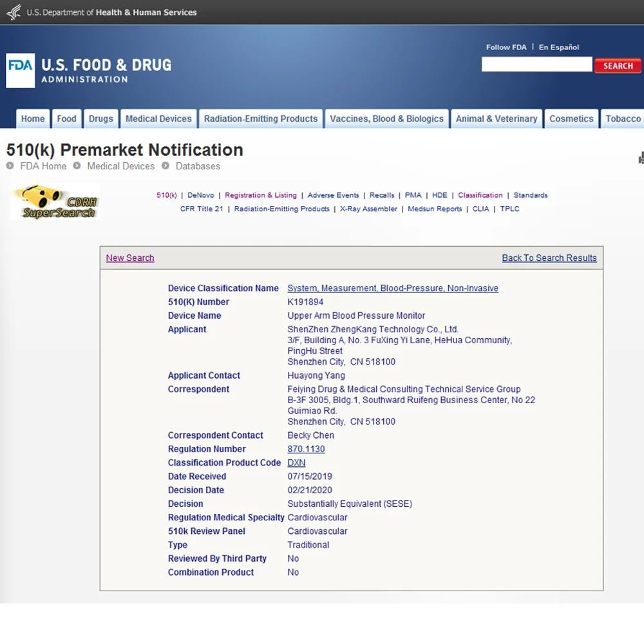Click the Traditional type value
Image resolution: width=644 pixels, height=644 pixels.
click(308, 545)
